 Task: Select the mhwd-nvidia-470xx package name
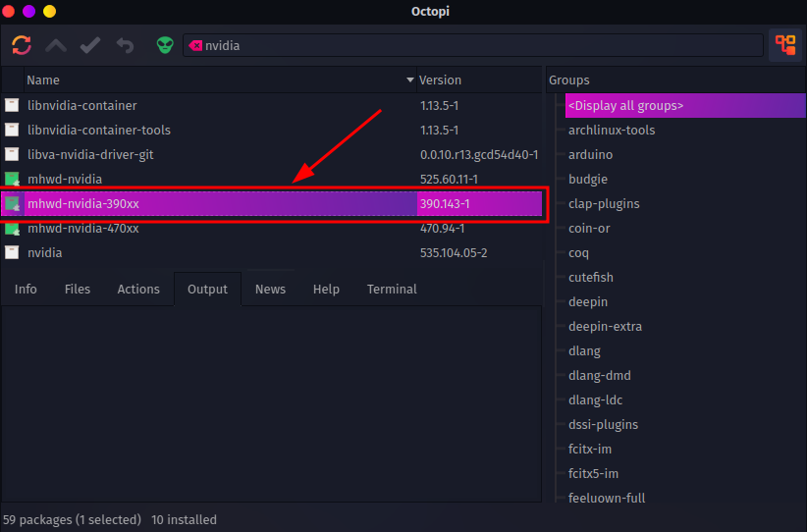click(x=83, y=229)
